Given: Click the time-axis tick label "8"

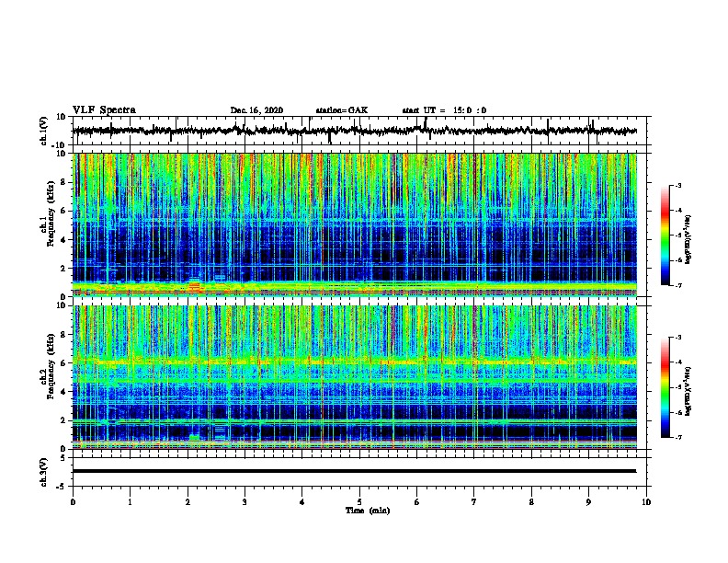Looking at the screenshot, I should coord(531,502).
